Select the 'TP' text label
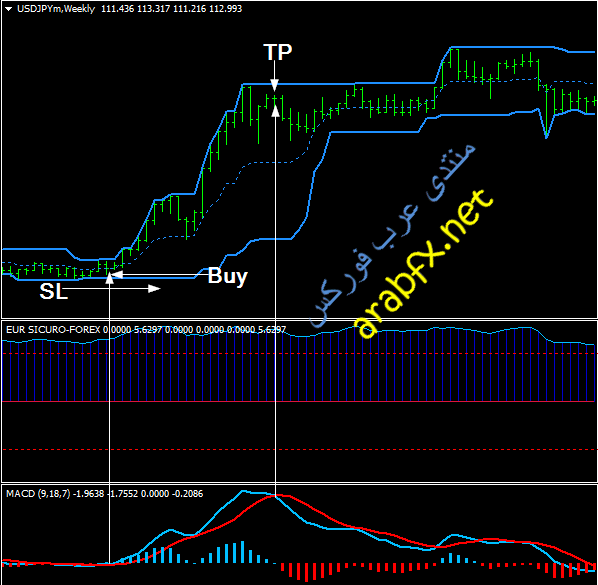 tap(278, 52)
